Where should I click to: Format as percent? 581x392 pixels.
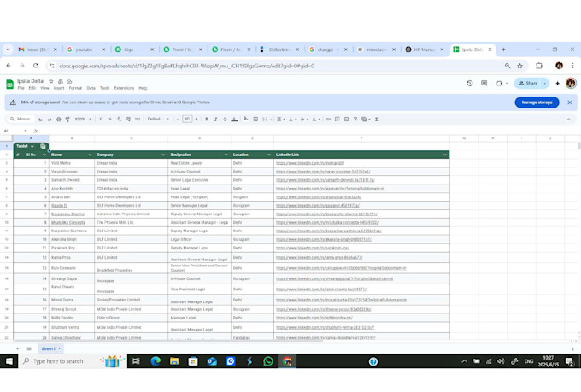109,120
